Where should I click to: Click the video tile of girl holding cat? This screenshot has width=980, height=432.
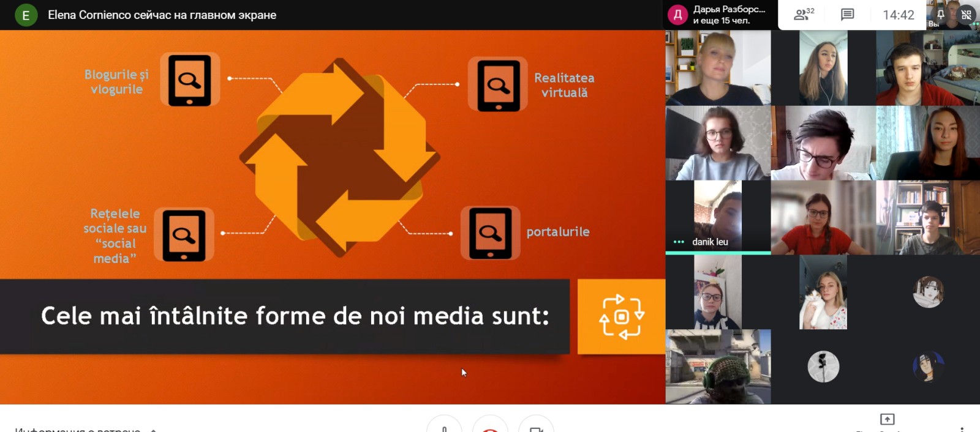point(823,292)
